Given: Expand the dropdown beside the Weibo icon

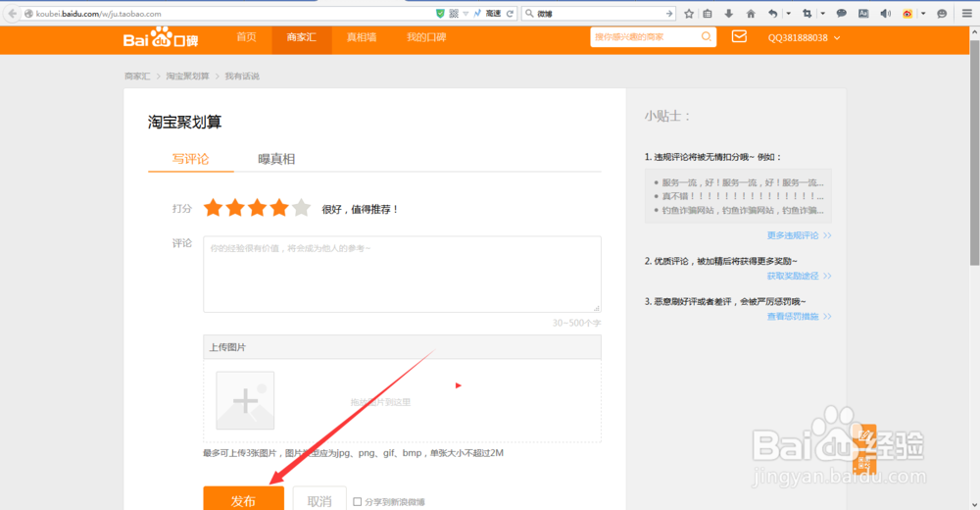Looking at the screenshot, I should 923,13.
